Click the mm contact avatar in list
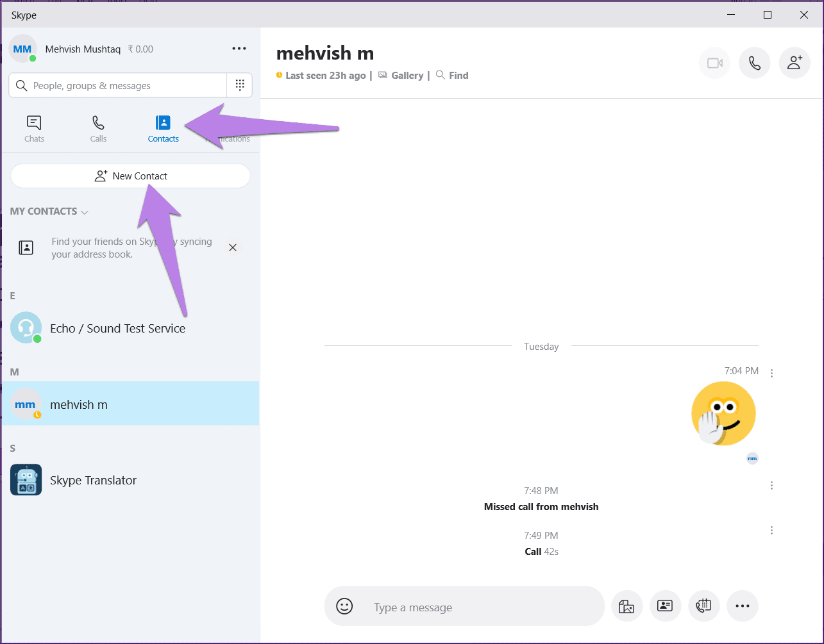The height and width of the screenshot is (644, 824). (x=26, y=404)
